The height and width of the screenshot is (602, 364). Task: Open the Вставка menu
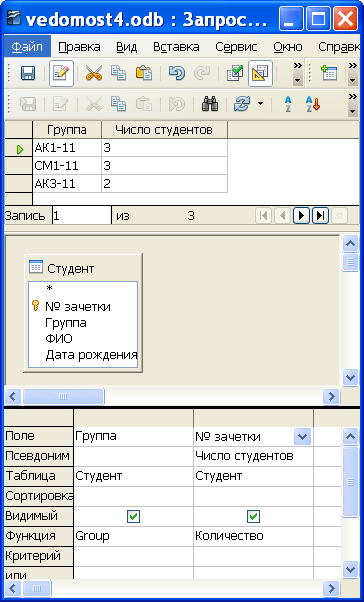click(176, 47)
